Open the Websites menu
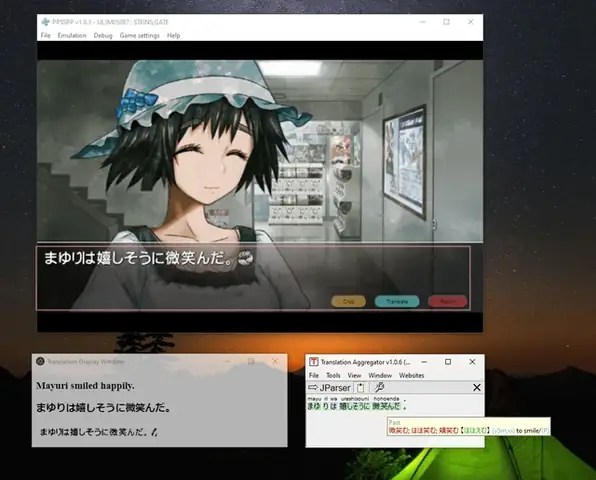The height and width of the screenshot is (480, 596). click(411, 375)
